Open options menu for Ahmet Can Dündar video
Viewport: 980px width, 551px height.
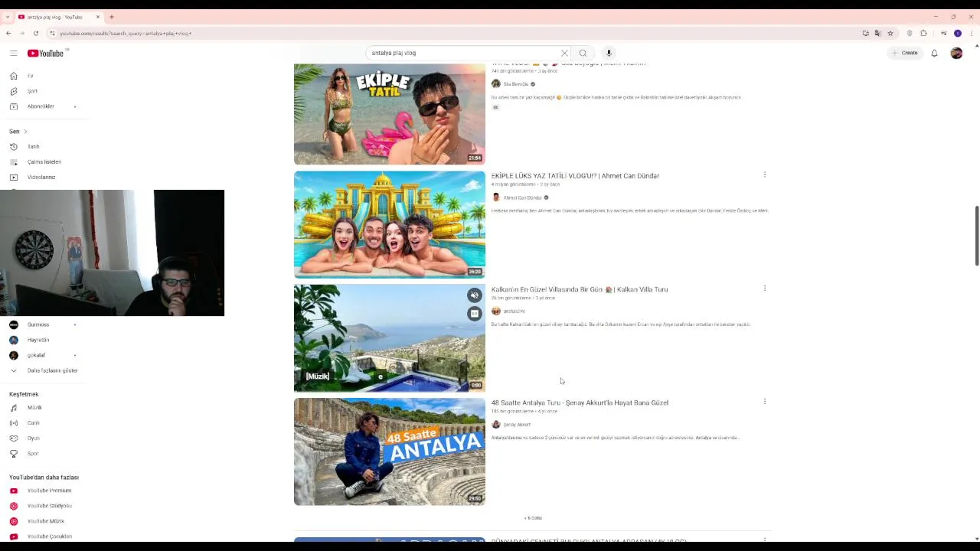pos(764,175)
